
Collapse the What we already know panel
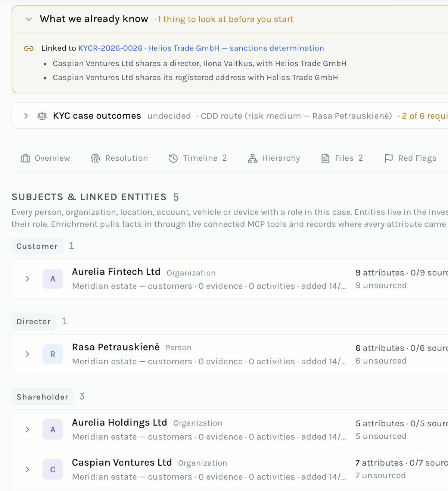coord(29,19)
